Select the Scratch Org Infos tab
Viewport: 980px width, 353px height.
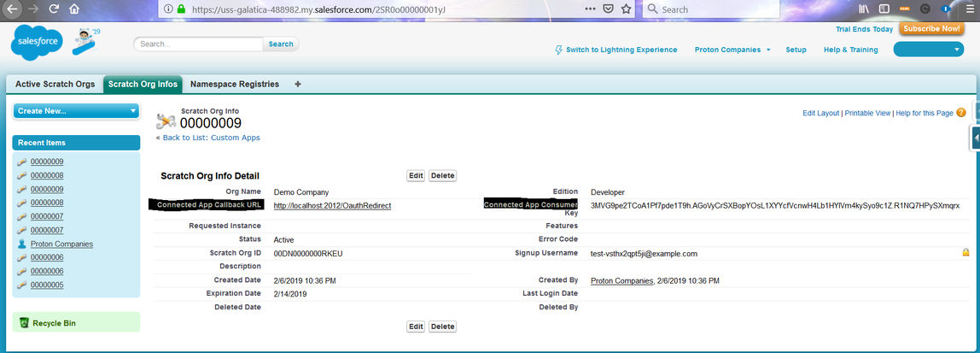(x=143, y=84)
